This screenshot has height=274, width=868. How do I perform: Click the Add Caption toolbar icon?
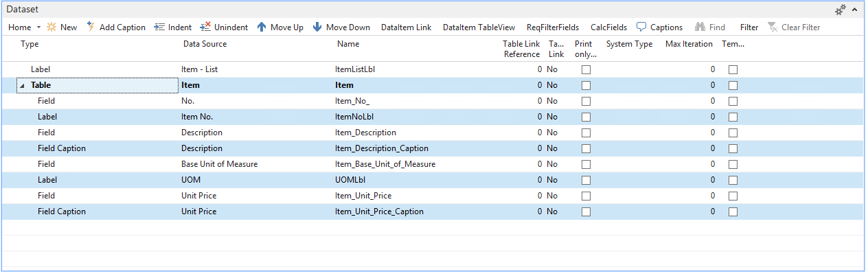[91, 27]
